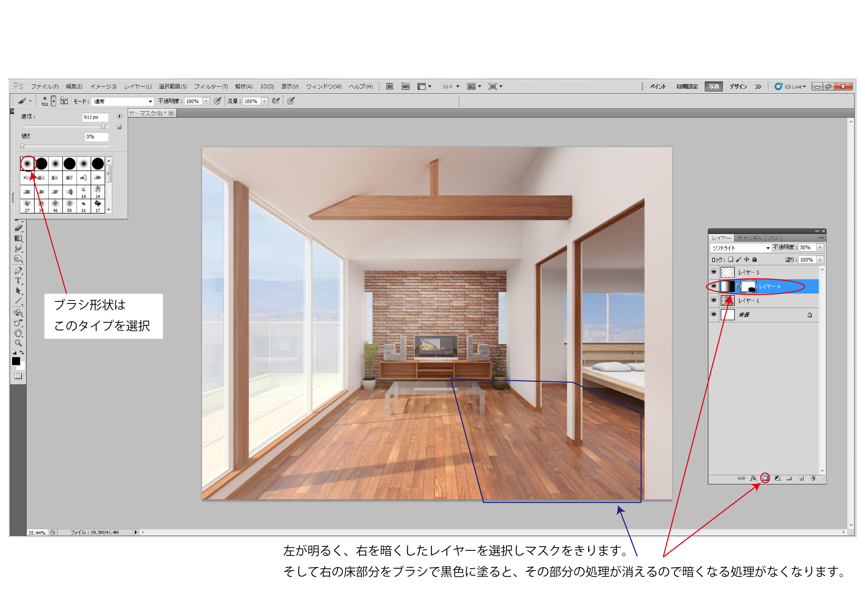The height and width of the screenshot is (616, 865).
Task: Expand the layer 不透明度 50% slider arrow
Action: (820, 247)
